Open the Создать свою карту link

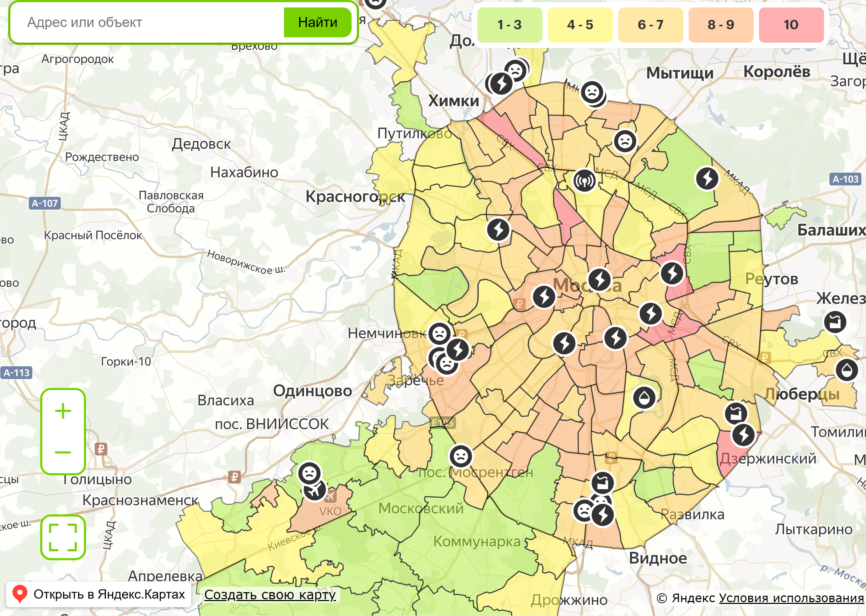point(270,594)
